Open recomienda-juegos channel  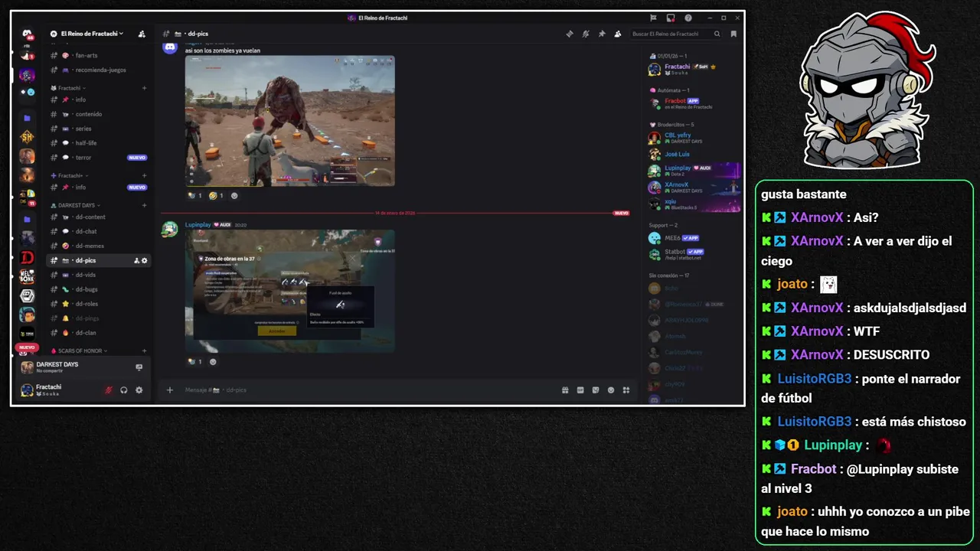pos(98,70)
